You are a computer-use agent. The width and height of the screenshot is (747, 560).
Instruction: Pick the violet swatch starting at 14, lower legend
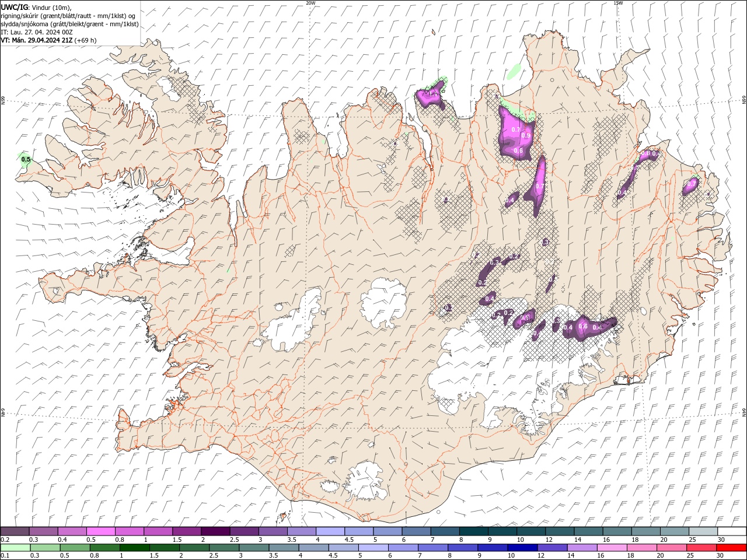pos(581,548)
